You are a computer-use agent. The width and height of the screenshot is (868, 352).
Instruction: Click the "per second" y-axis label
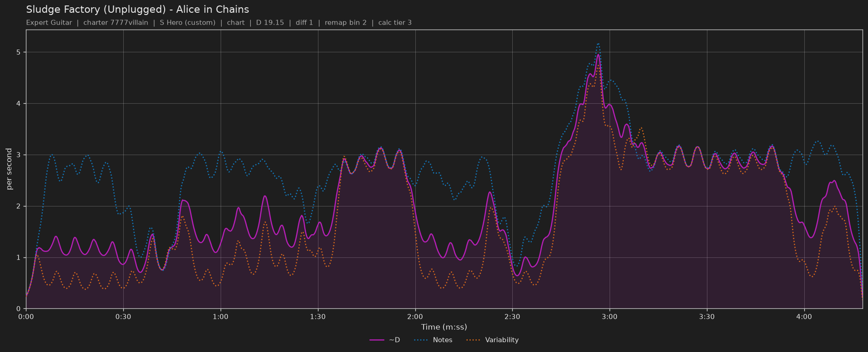pos(9,169)
